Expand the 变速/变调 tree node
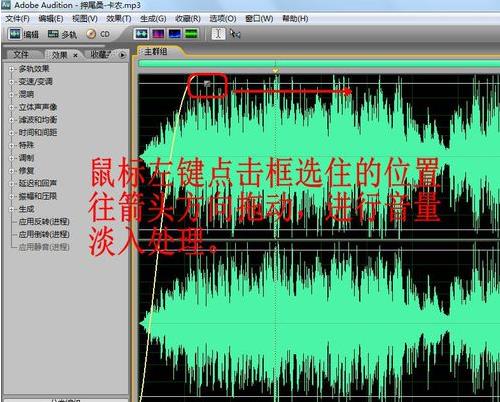Screen dimensions: 500x402 (x=11, y=82)
